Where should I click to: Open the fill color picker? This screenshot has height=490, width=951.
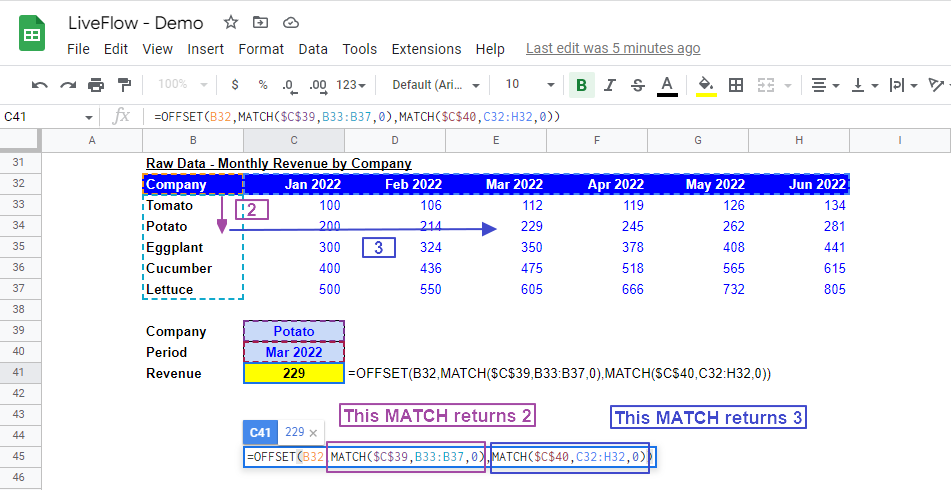tap(706, 86)
